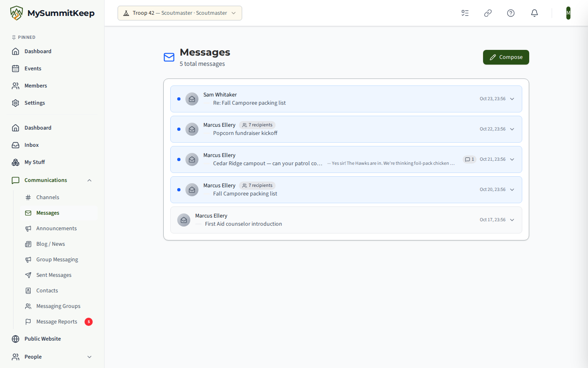Viewport: 588px width, 368px height.
Task: Expand the Oct 20 Fall Camporee message chevron
Action: pyautogui.click(x=512, y=190)
